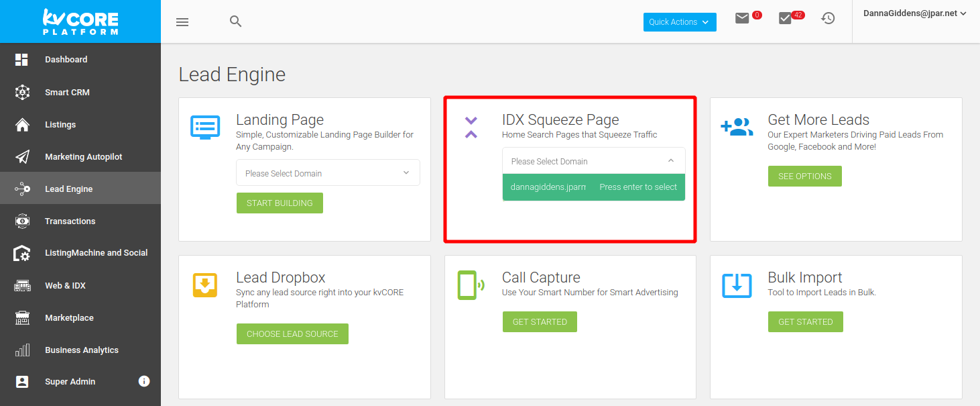The width and height of the screenshot is (980, 406).
Task: Click the Call Capture title
Action: coord(541,278)
